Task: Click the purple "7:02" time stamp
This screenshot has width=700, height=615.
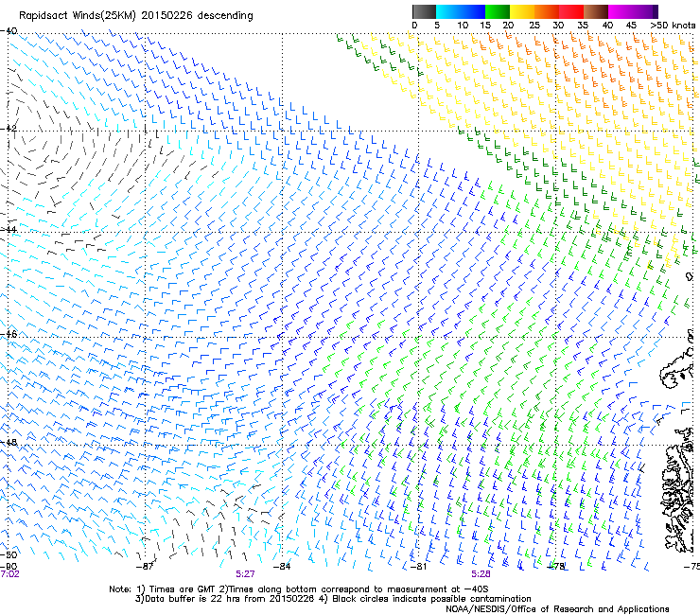Action: click(9, 574)
